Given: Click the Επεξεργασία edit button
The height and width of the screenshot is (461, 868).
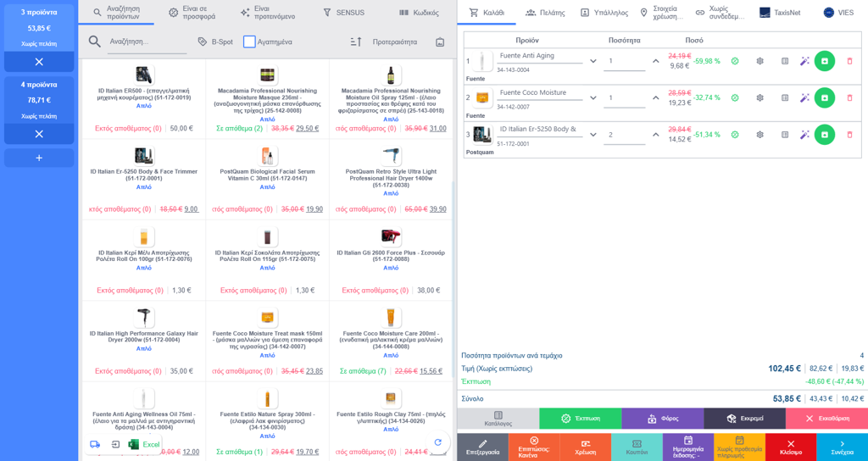Looking at the screenshot, I should point(482,447).
